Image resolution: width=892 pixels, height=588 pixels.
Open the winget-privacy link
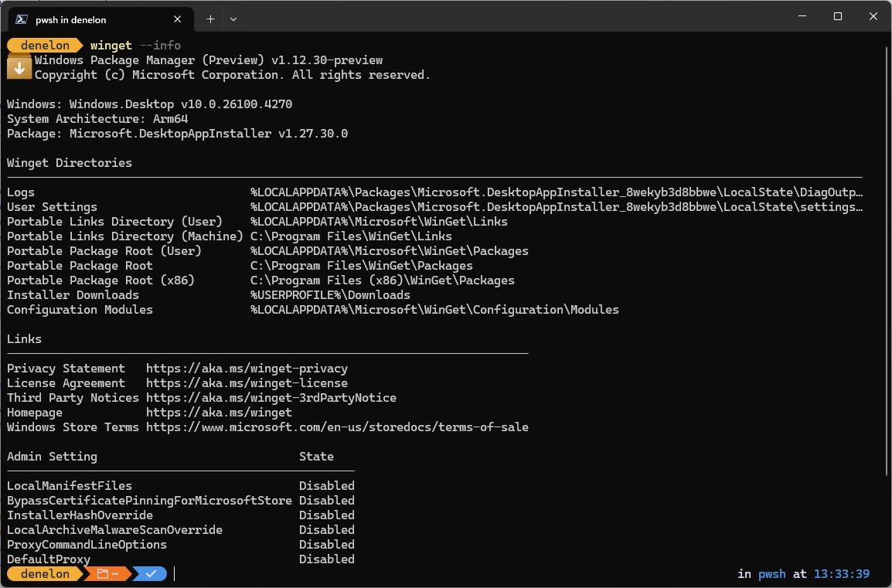247,369
